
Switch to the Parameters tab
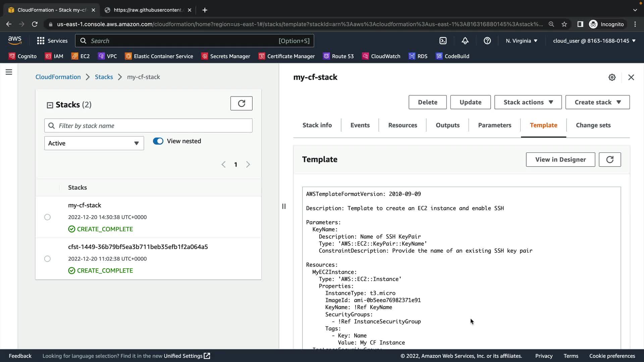point(494,125)
